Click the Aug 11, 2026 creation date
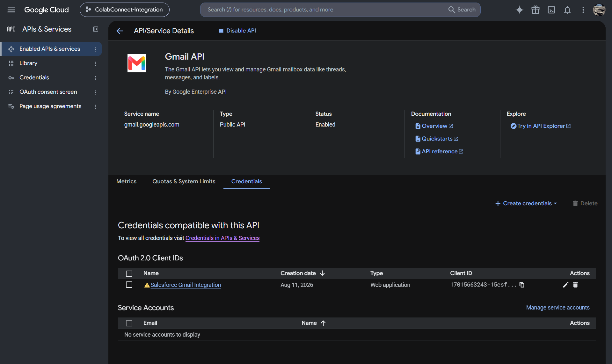Image resolution: width=612 pixels, height=364 pixels. click(297, 285)
